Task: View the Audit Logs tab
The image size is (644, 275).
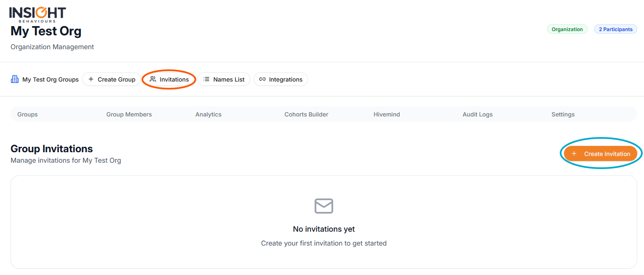Action: tap(478, 114)
